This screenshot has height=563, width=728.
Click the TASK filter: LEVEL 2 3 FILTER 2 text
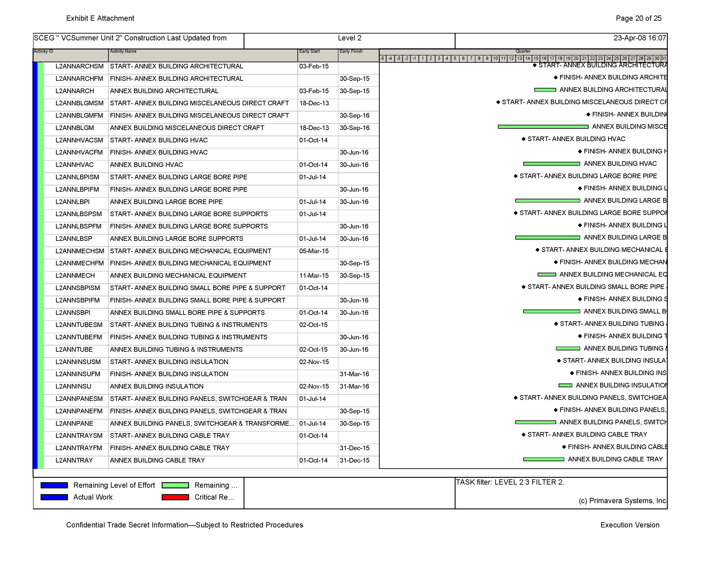pos(510,482)
